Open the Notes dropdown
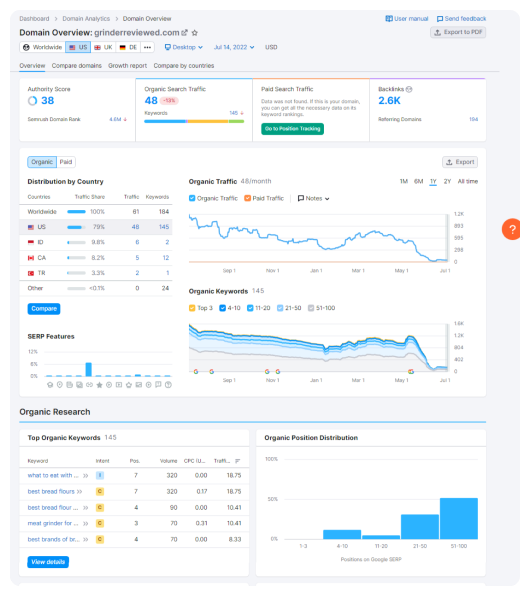The width and height of the screenshot is (530, 596). [314, 198]
